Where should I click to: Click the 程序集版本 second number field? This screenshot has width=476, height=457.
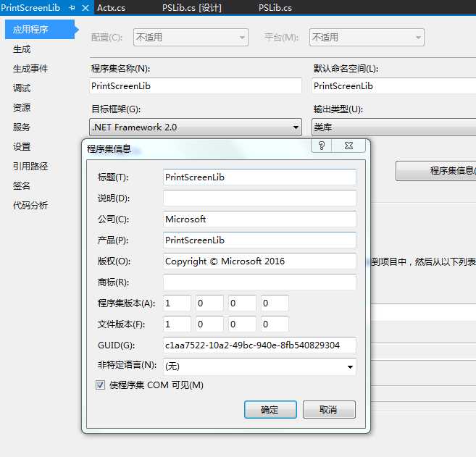pos(209,303)
